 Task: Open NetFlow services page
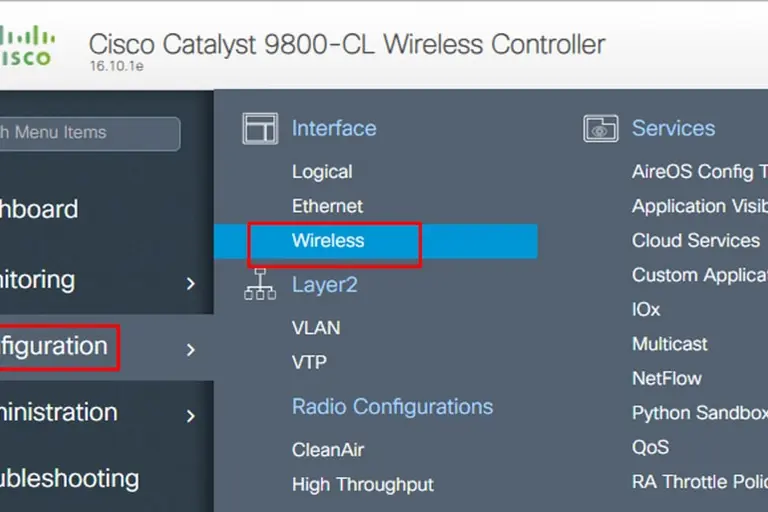(x=667, y=379)
